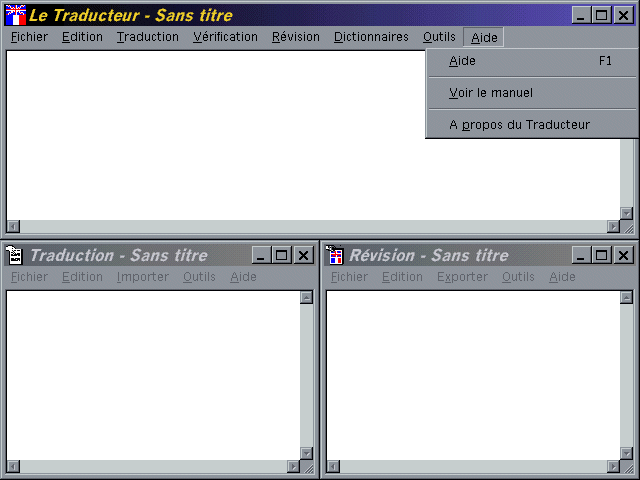Image resolution: width=640 pixels, height=480 pixels.
Task: Open Exporter menu in Révision window
Action: 462,277
